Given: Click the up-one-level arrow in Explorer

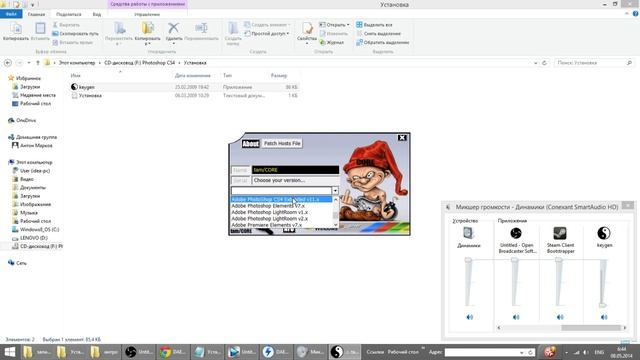Looking at the screenshot, I should 38,63.
